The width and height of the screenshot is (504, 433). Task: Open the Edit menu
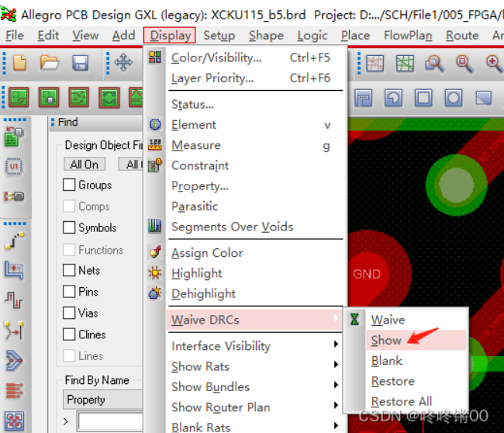[48, 36]
